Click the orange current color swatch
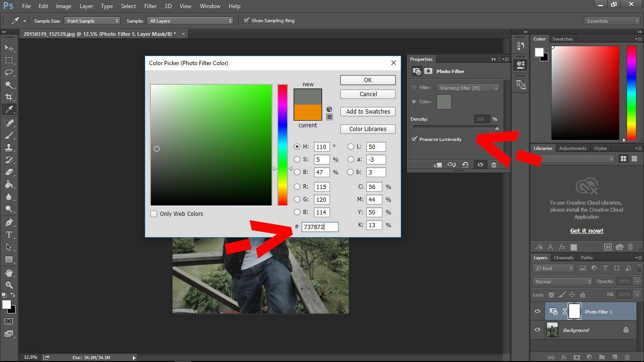Screen dimensions: 644x362 307,113
